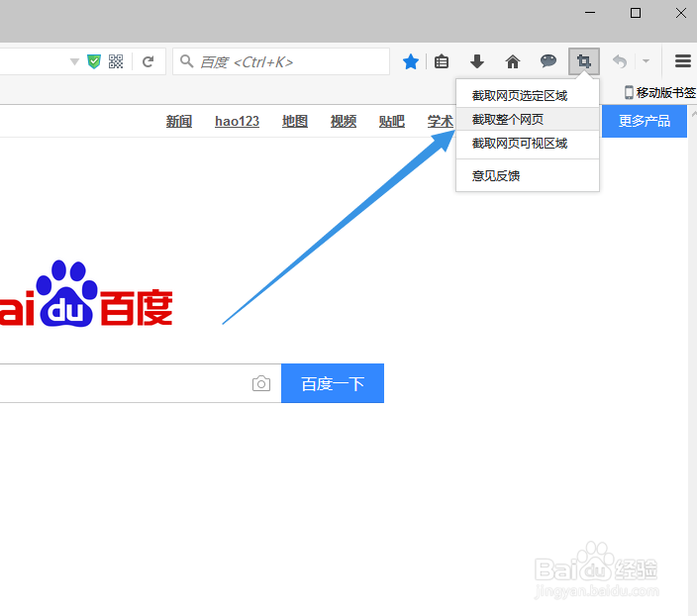
Task: Expand the dropdown next to undo arrow
Action: tap(646, 61)
